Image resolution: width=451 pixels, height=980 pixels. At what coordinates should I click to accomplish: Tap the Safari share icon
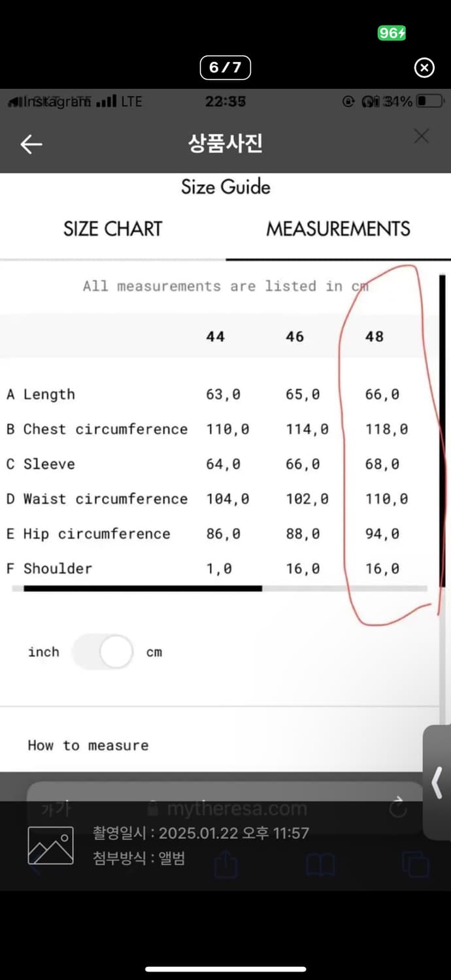[225, 866]
